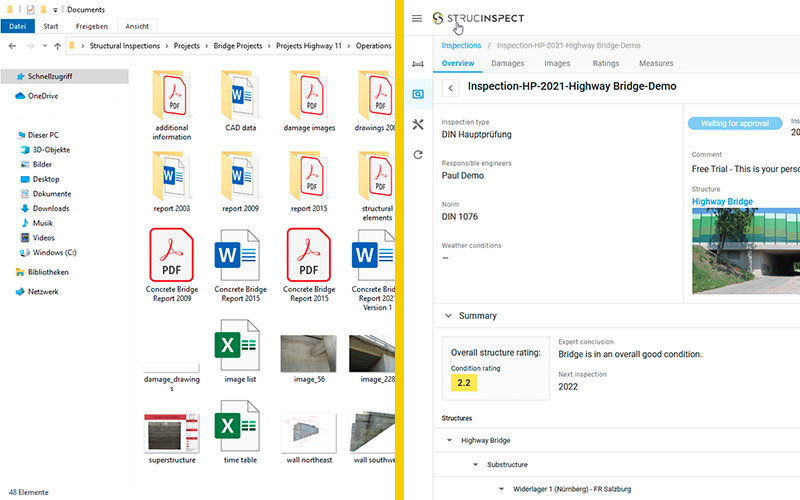Switch to the Images tab

click(557, 63)
